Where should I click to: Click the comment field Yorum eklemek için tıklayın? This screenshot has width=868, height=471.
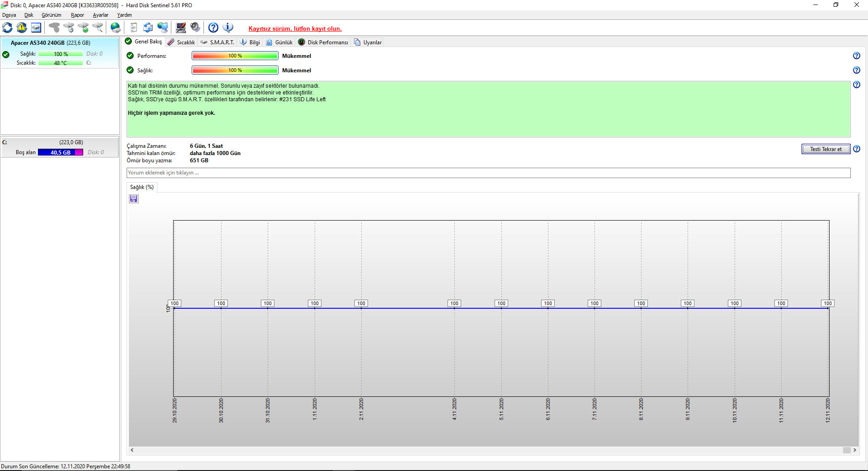point(488,173)
